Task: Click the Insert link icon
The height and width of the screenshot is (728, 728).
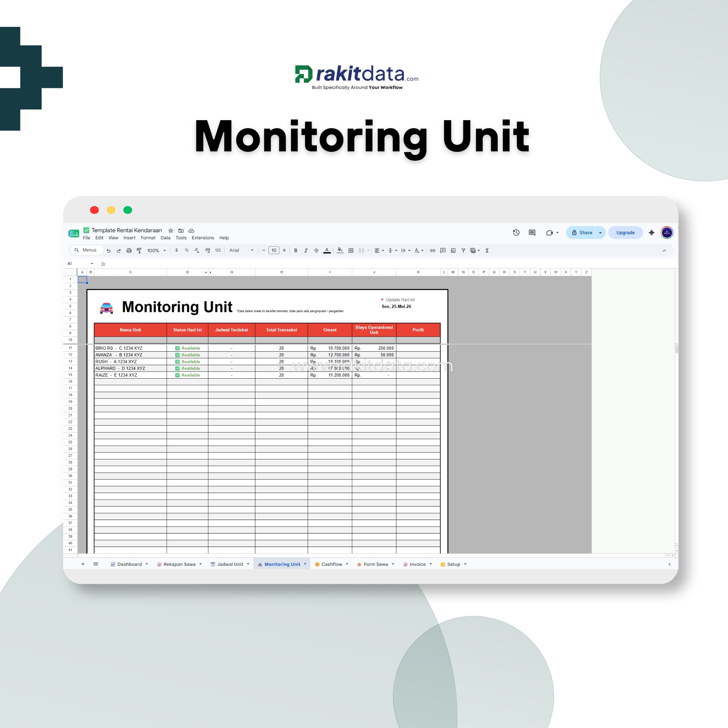Action: 433,250
